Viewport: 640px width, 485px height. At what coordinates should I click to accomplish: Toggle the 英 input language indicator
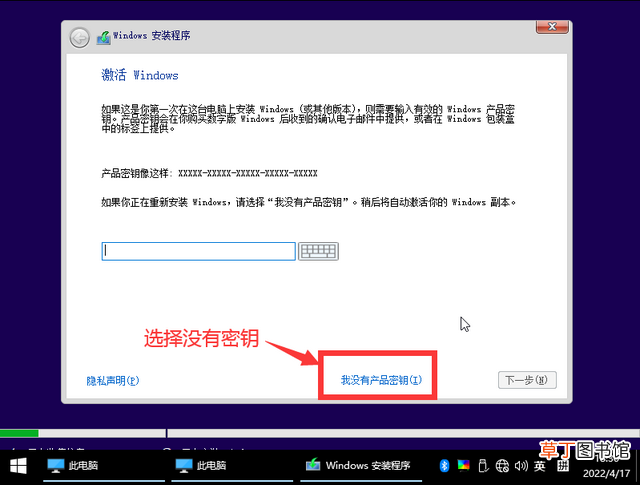tap(540, 465)
